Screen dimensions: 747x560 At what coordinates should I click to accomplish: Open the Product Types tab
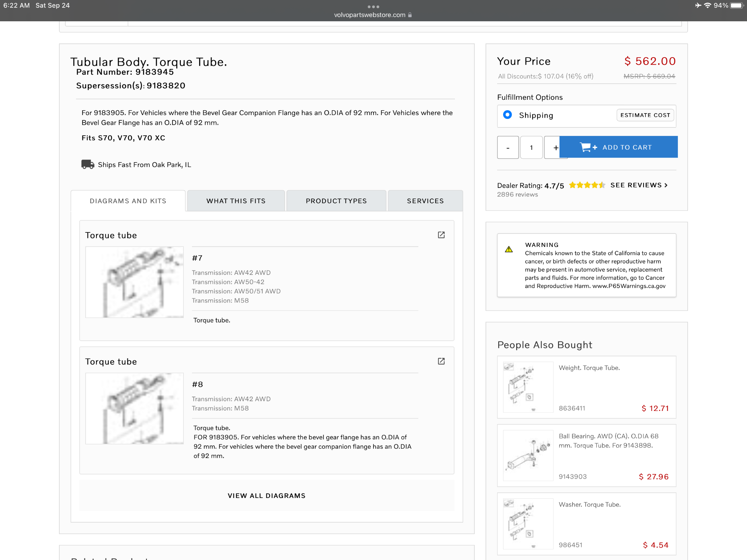(336, 201)
